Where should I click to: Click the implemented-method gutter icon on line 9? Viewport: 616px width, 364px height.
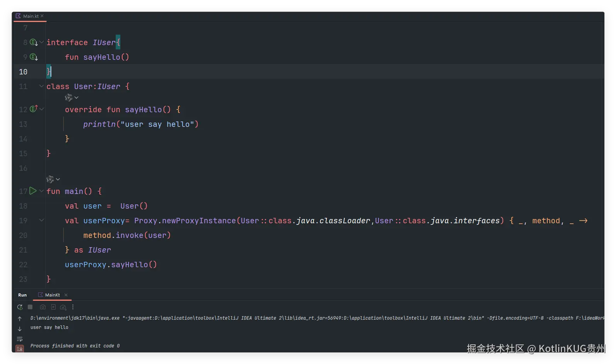click(34, 57)
